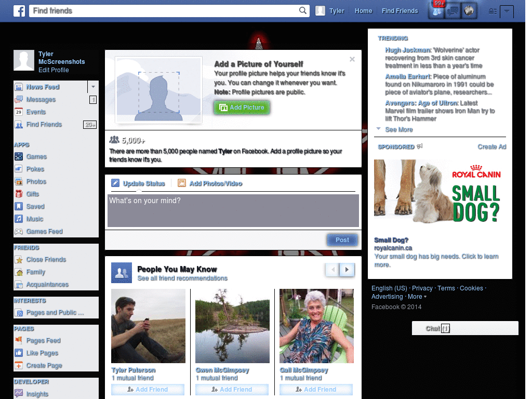
Task: Open privacy shortcuts lock icon
Action: (x=493, y=11)
